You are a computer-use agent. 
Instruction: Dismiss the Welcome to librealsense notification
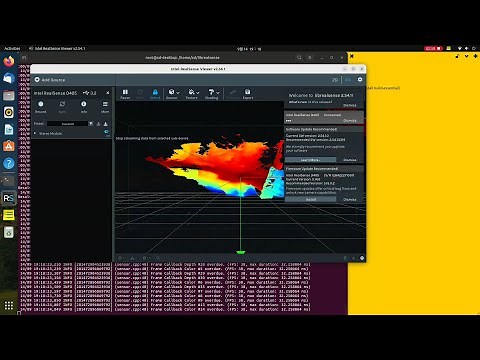click(350, 105)
